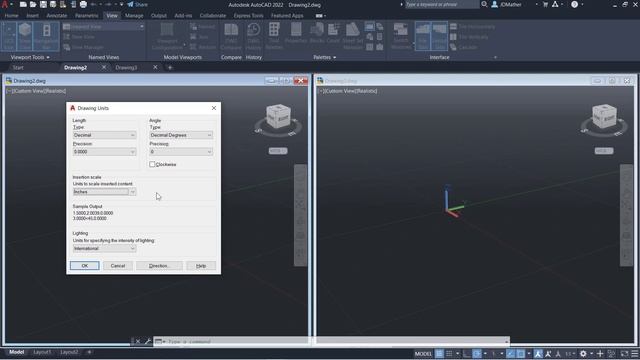Open the Lighting units dropdown
The image size is (640, 360).
[x=104, y=248]
